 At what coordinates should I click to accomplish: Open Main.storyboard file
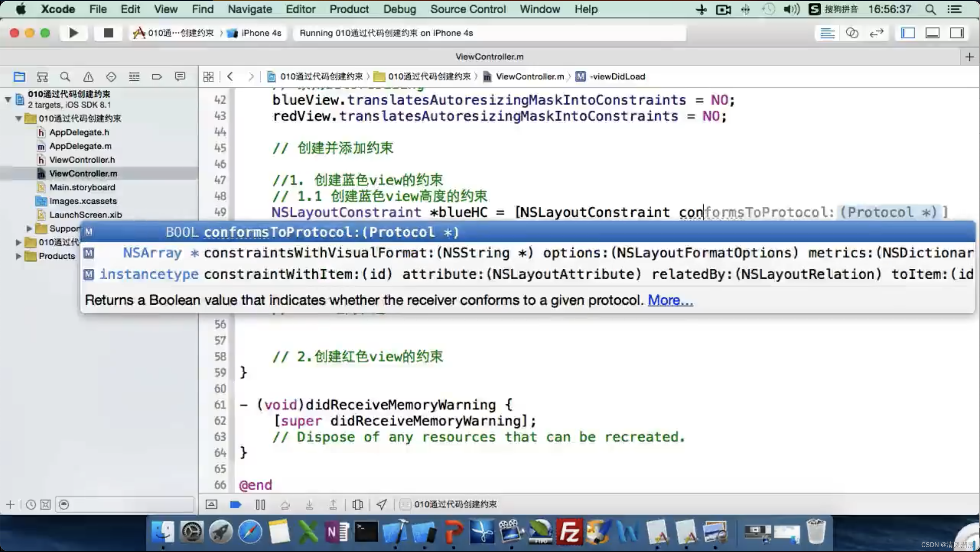tap(82, 187)
